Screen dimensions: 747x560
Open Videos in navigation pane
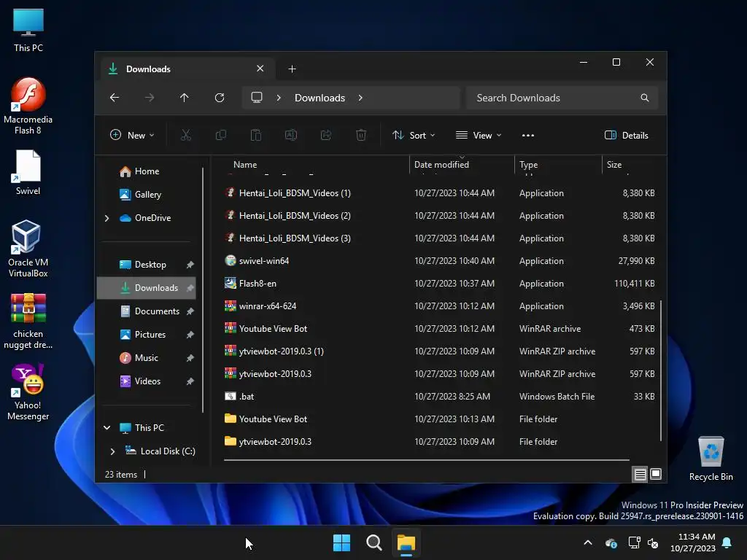click(x=146, y=381)
